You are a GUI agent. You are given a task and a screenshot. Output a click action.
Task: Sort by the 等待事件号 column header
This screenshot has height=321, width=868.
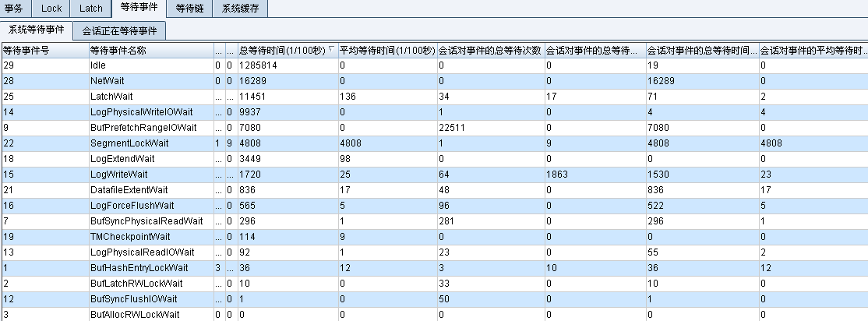pos(44,50)
